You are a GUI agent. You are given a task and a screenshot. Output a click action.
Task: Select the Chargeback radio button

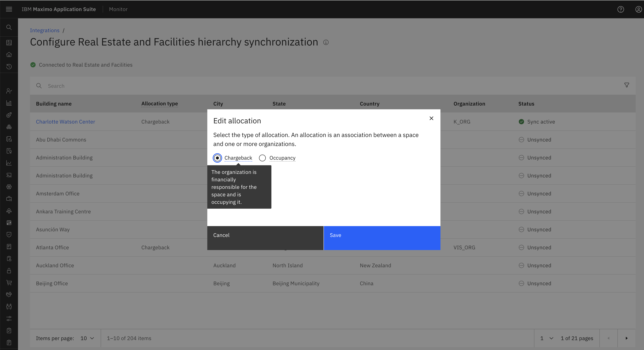click(x=217, y=158)
